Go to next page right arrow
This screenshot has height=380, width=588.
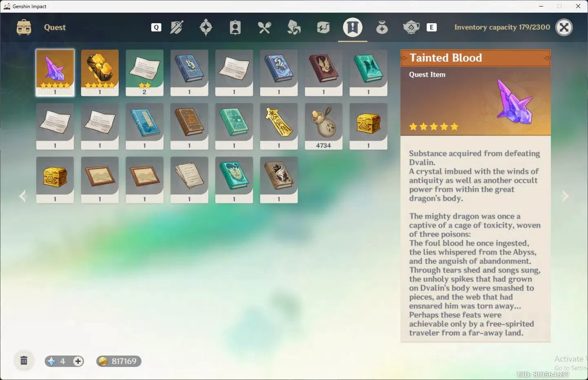[565, 196]
